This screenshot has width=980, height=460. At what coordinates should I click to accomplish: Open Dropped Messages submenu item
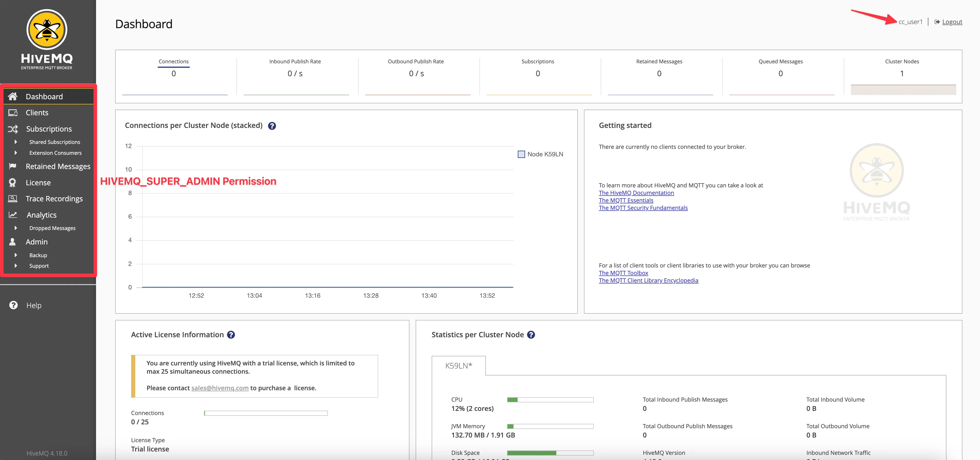pos(52,228)
